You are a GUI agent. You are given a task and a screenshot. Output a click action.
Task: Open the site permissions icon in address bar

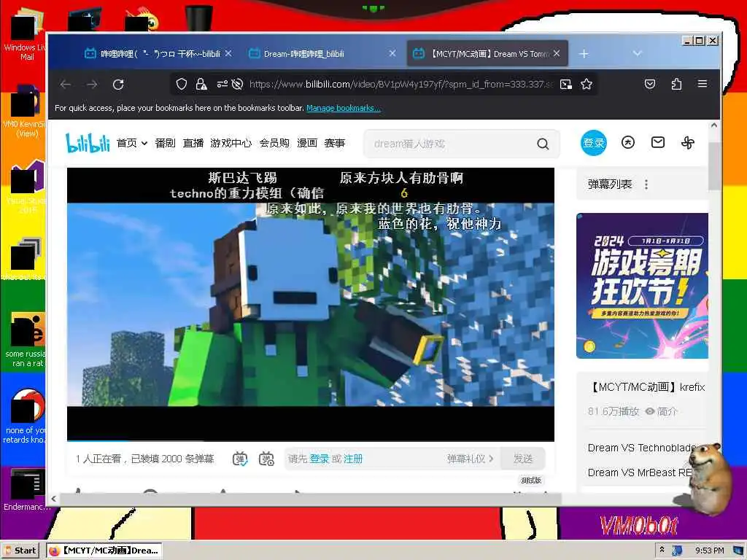(x=222, y=85)
